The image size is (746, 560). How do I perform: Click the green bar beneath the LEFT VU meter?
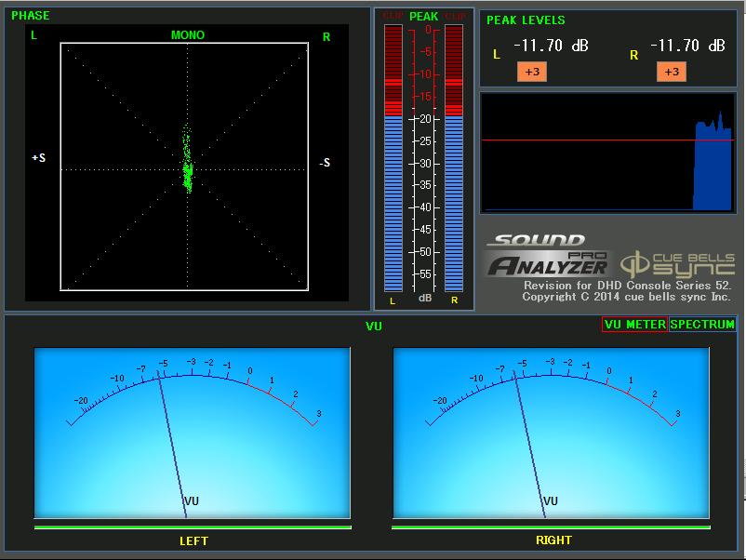pyautogui.click(x=193, y=527)
